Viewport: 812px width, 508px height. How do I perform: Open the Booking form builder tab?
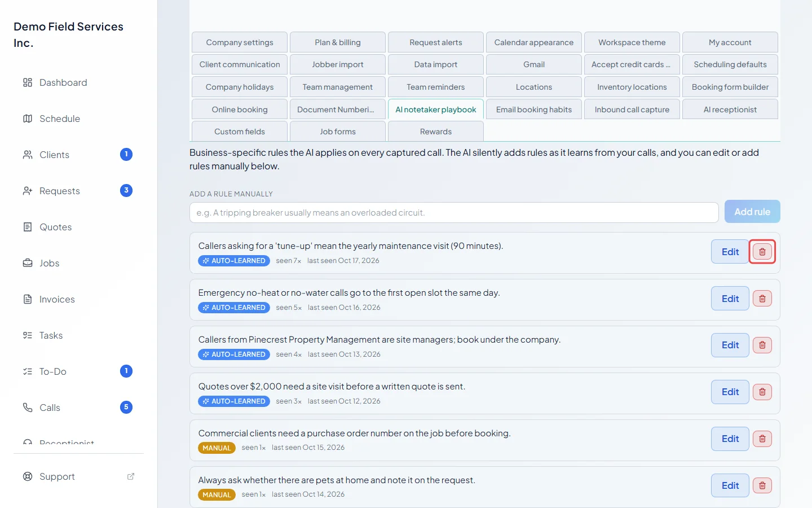(730, 87)
